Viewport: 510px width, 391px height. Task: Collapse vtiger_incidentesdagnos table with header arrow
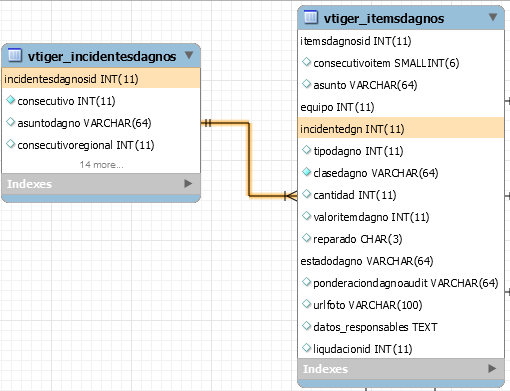pyautogui.click(x=189, y=55)
